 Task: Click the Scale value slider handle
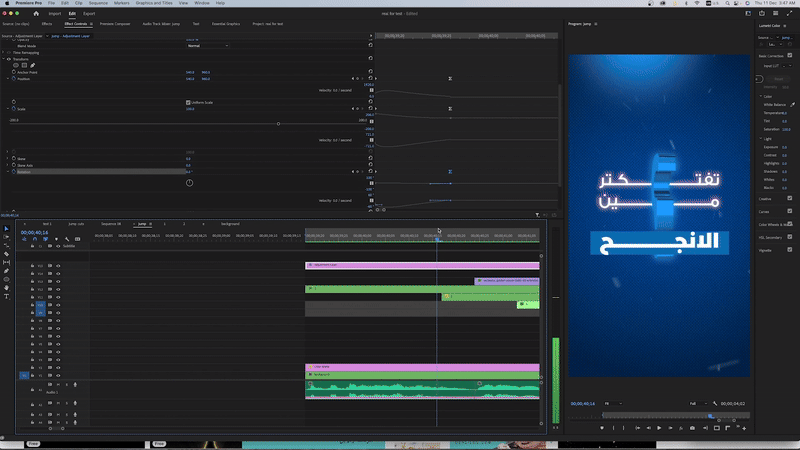[x=278, y=124]
